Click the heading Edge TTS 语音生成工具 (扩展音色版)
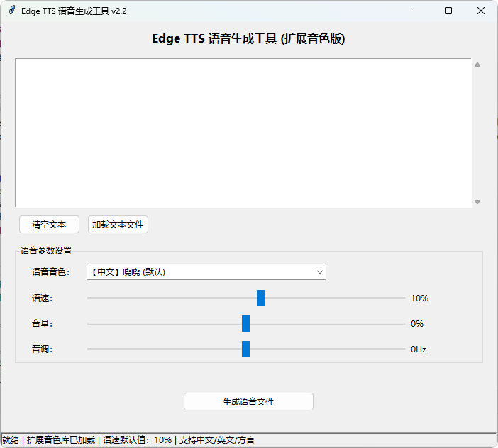The width and height of the screenshot is (498, 448). click(x=248, y=39)
